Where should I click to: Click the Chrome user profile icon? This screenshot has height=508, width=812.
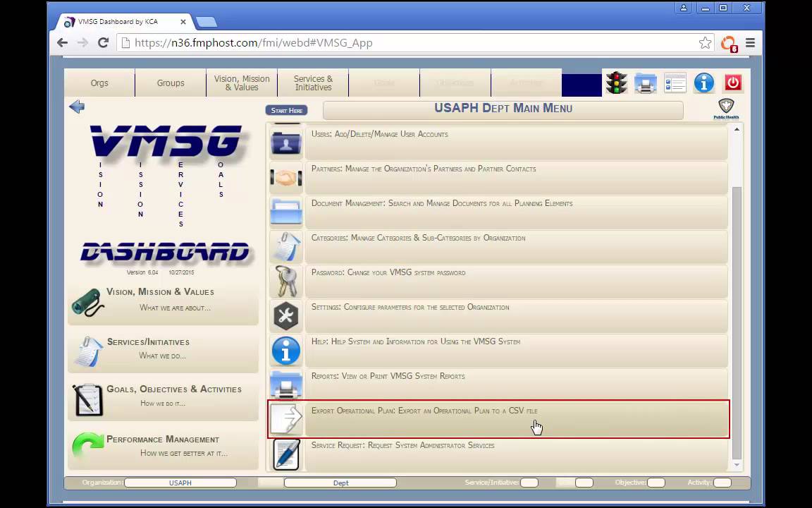pos(684,8)
